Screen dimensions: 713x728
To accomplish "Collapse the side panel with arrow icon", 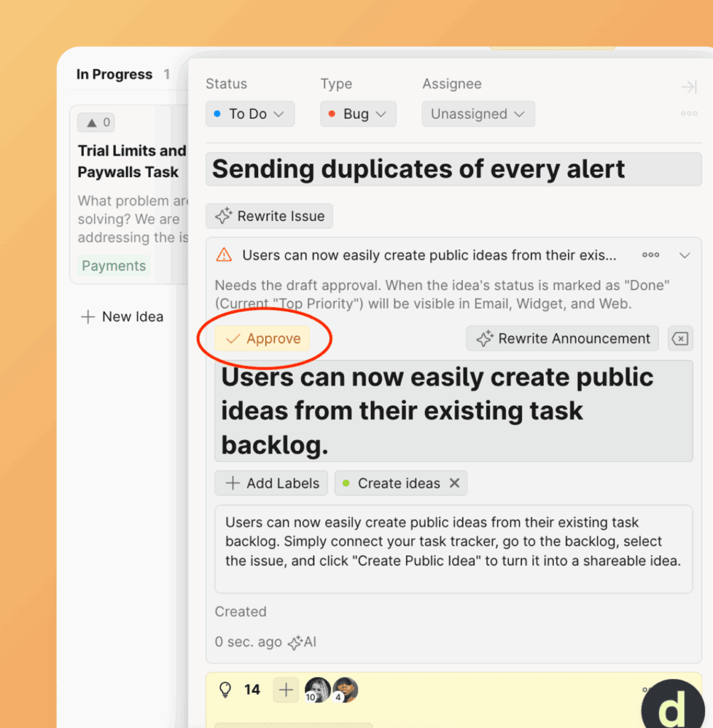I will [x=688, y=87].
